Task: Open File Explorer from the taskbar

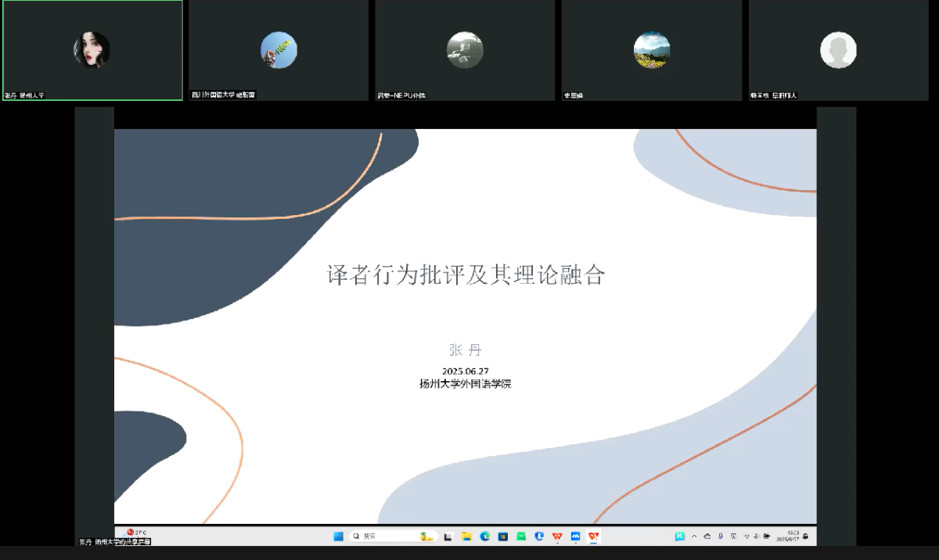Action: [x=466, y=537]
